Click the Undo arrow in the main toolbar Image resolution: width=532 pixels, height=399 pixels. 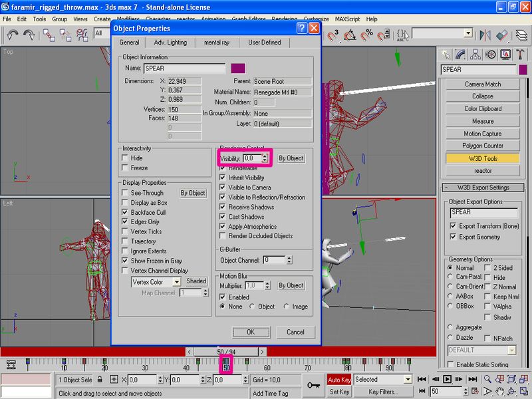coord(13,35)
